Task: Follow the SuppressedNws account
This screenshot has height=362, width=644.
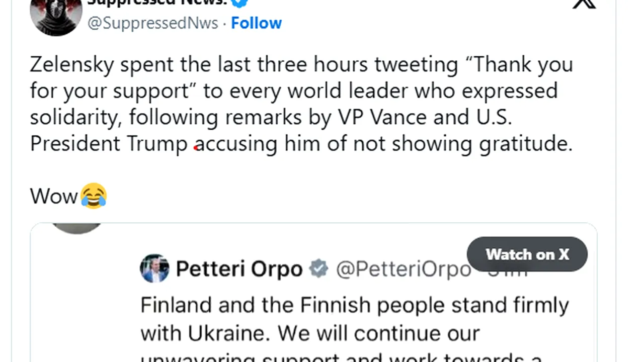Action: [256, 23]
